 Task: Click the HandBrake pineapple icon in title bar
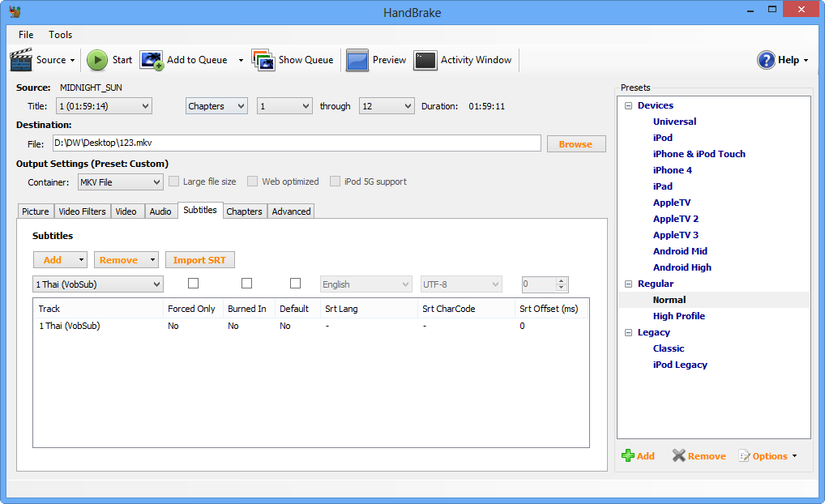(15, 11)
